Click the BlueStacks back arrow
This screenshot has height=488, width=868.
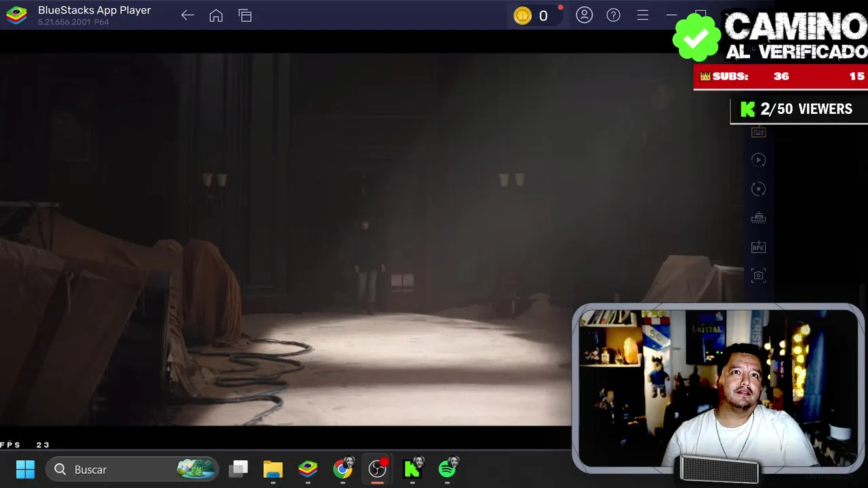(x=188, y=16)
